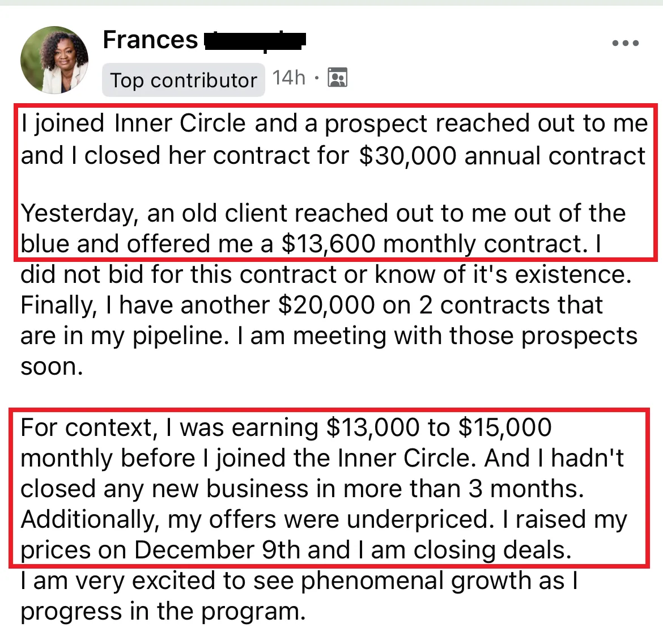Click Frances's round profile picture
Screen dimensions: 663x644
54,60
